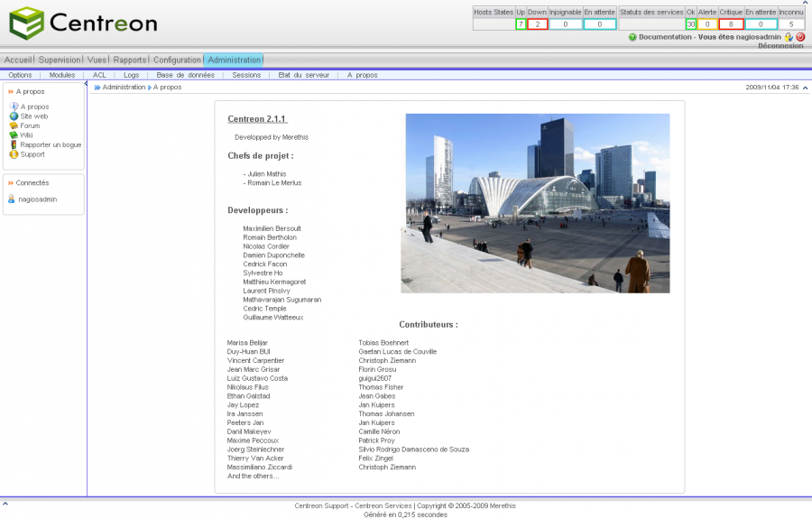Open the Sessions submenu
The image size is (812, 519).
click(x=246, y=75)
